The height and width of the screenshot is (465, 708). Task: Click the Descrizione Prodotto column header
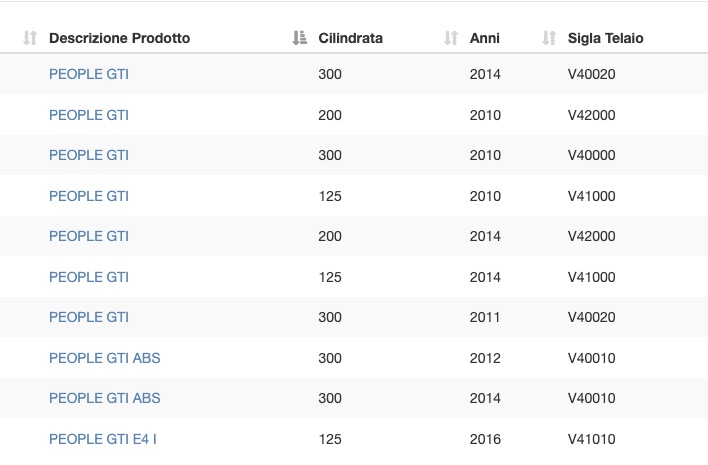119,38
